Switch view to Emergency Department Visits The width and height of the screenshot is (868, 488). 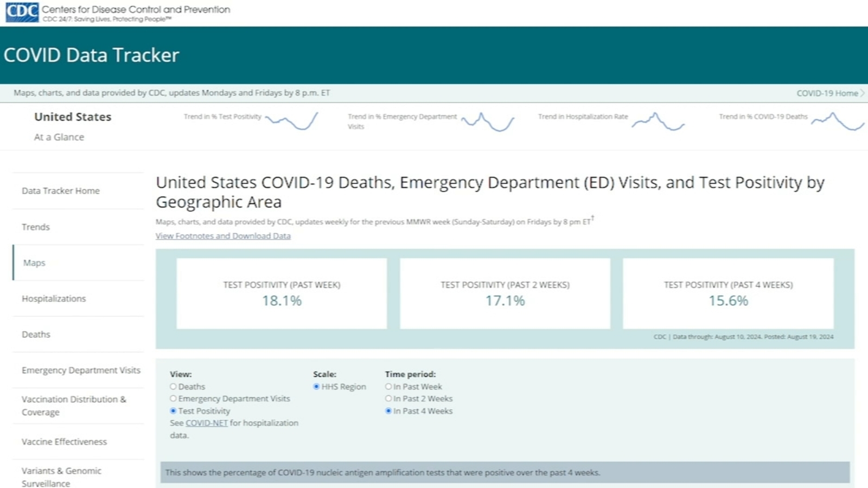pos(173,399)
